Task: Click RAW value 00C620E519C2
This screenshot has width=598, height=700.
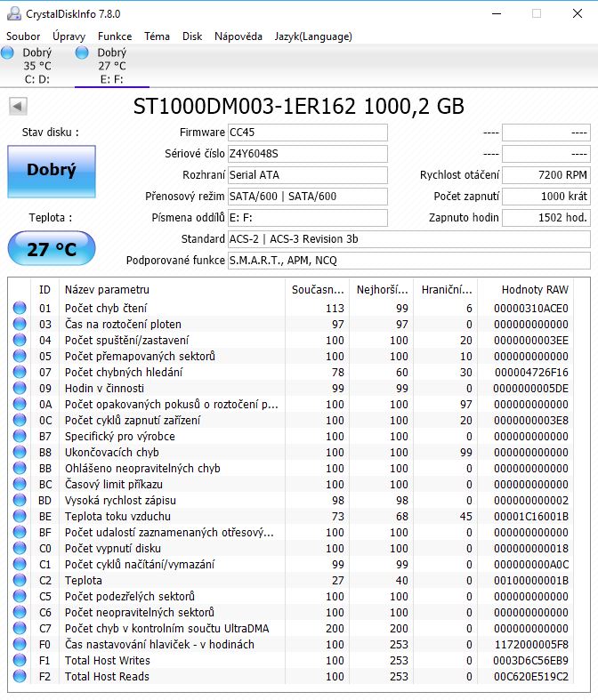Action: click(531, 677)
